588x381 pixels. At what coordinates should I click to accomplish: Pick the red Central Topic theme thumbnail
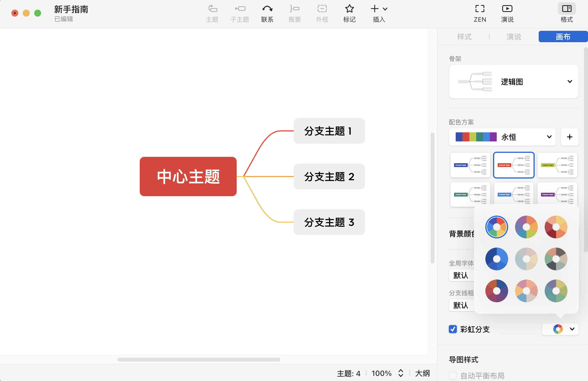pyautogui.click(x=514, y=165)
